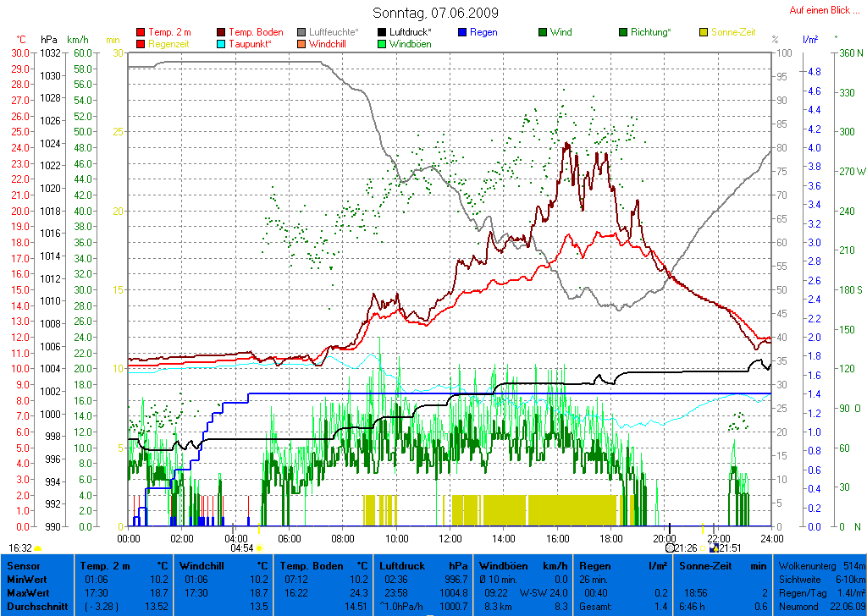867x616 pixels.
Task: Click the dark red Temp. Boden legend square
Action: click(221, 32)
